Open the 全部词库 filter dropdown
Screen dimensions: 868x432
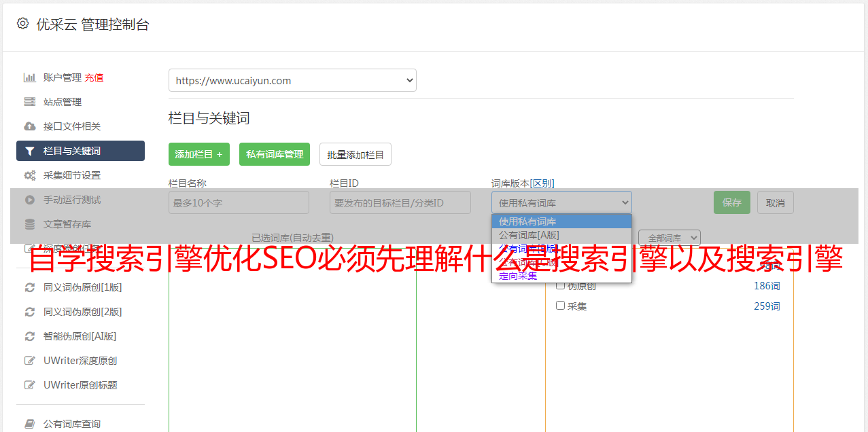[x=670, y=238]
